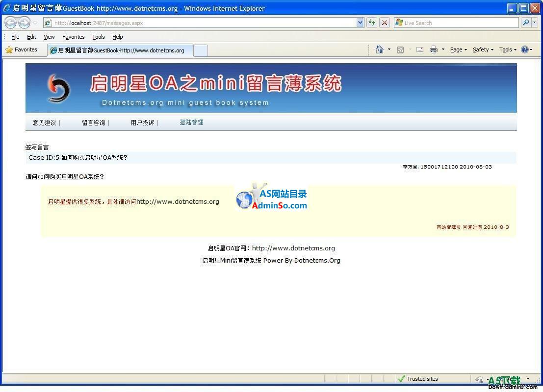Open the Tools command bar menu
Viewport: 543px width, 392px height.
tap(508, 50)
